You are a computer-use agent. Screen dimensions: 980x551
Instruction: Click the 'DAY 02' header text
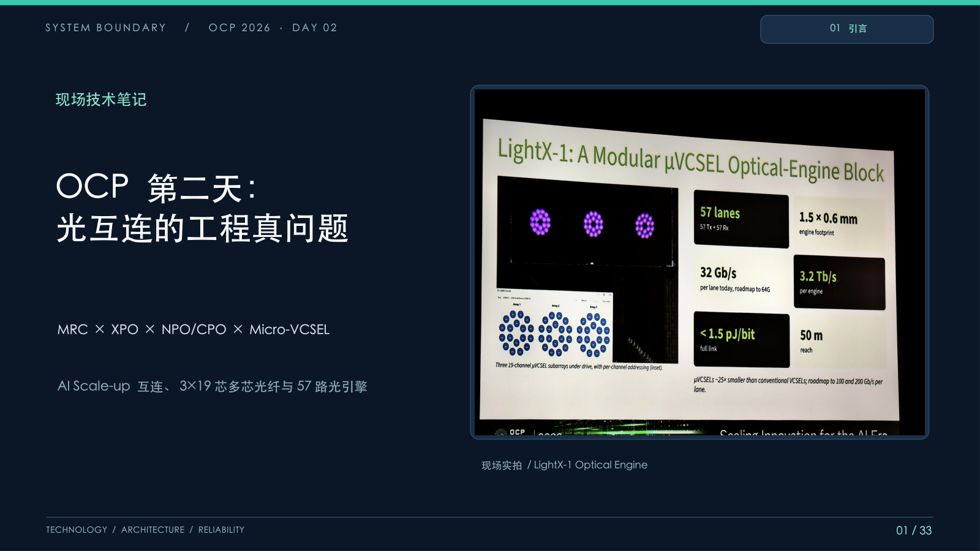[x=315, y=28]
